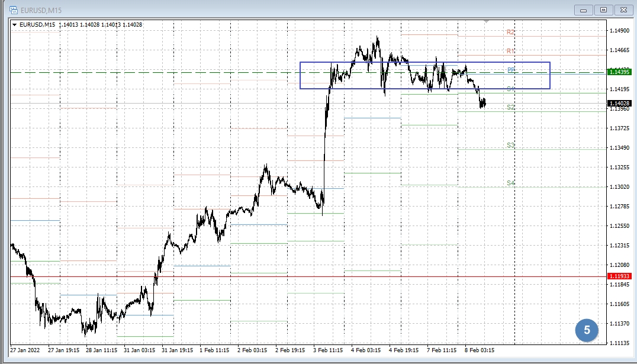
Task: Restore the EURUSD,M15 chart window size
Action: 603,10
